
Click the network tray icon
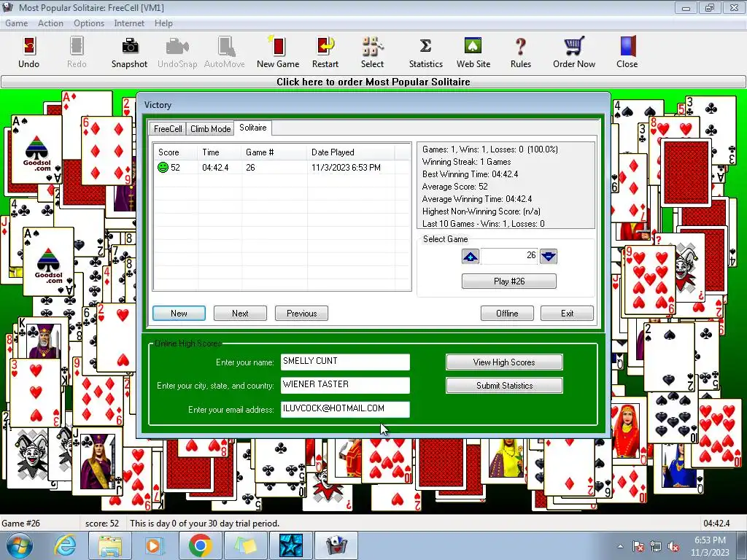(x=656, y=547)
